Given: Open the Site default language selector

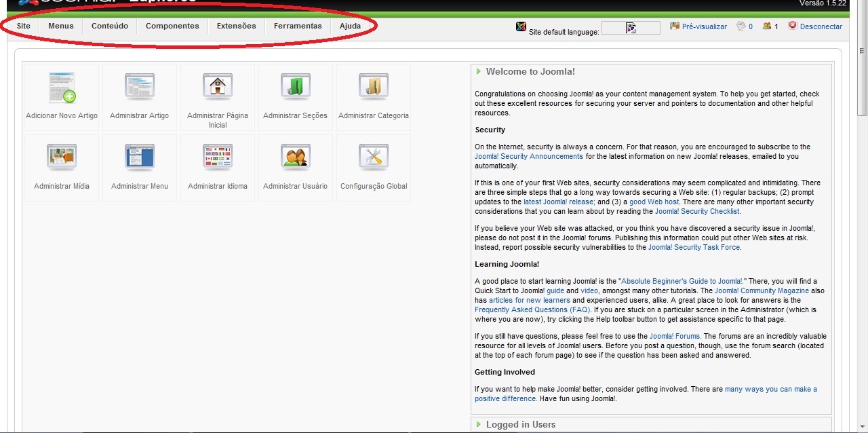Looking at the screenshot, I should [631, 28].
